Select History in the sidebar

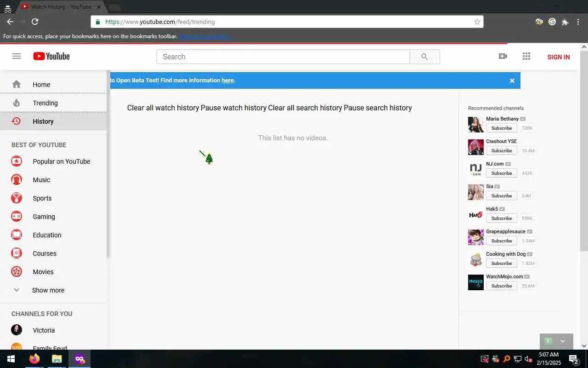click(x=53, y=121)
